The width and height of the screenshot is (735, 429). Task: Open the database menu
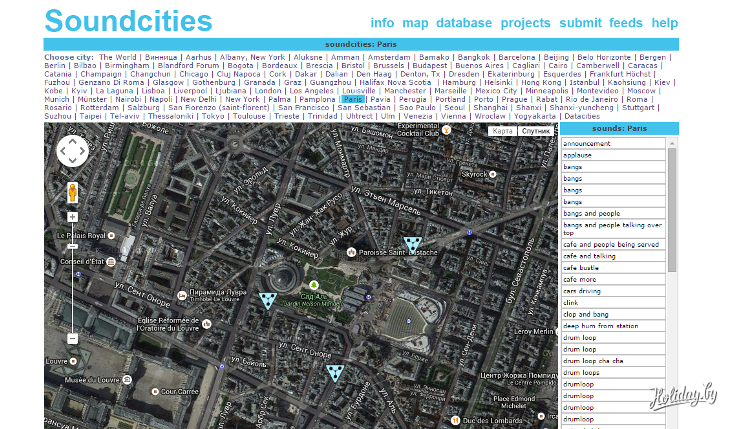(463, 23)
